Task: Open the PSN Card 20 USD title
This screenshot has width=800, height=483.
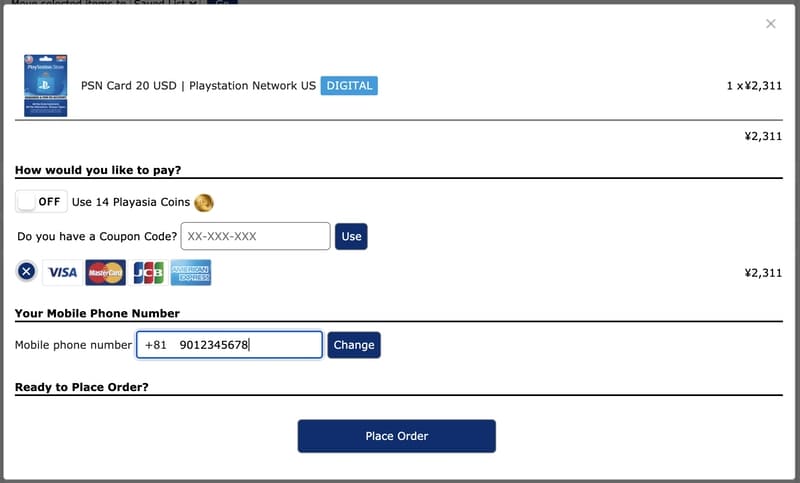Action: (x=198, y=86)
